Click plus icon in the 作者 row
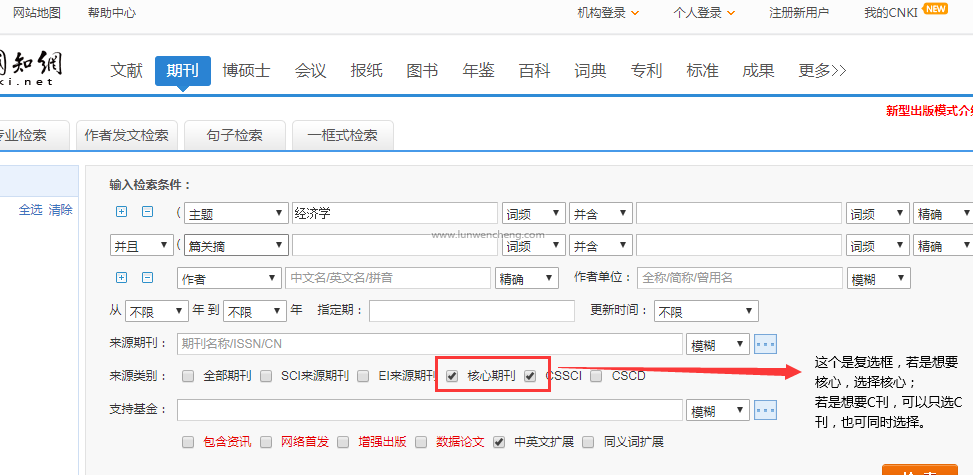Viewport: 973px width, 475px height. pyautogui.click(x=122, y=278)
